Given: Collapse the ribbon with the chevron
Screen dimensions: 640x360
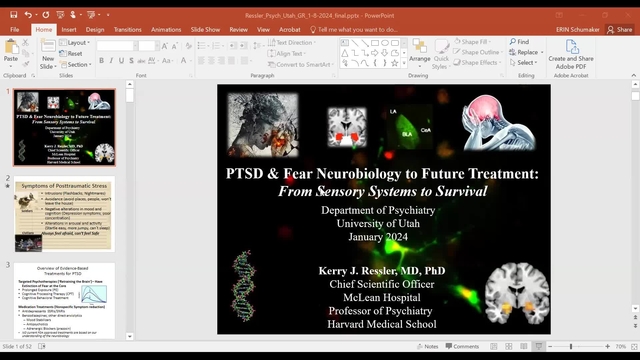Looking at the screenshot, I should [x=633, y=75].
